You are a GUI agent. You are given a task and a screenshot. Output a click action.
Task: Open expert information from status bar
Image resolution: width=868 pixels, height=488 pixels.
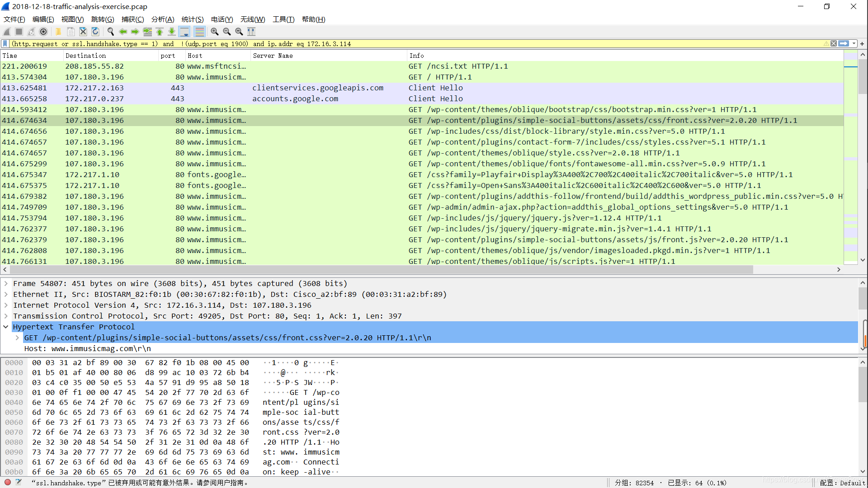click(8, 482)
